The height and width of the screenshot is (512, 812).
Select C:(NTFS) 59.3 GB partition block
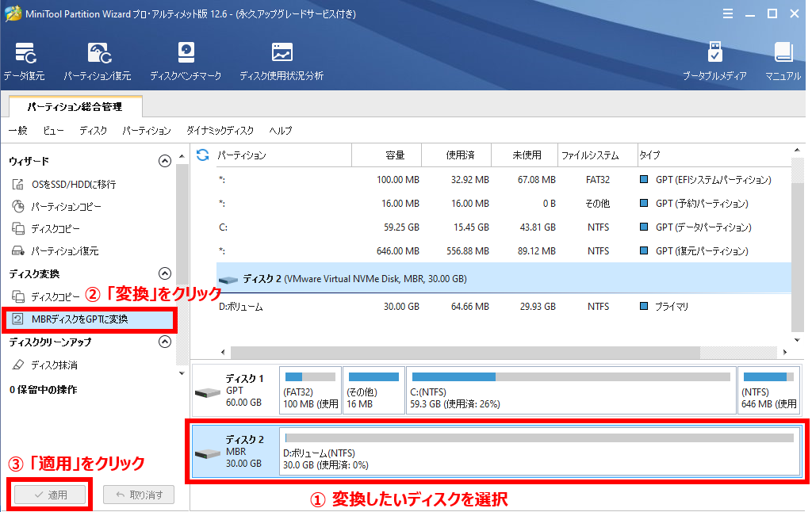point(571,390)
